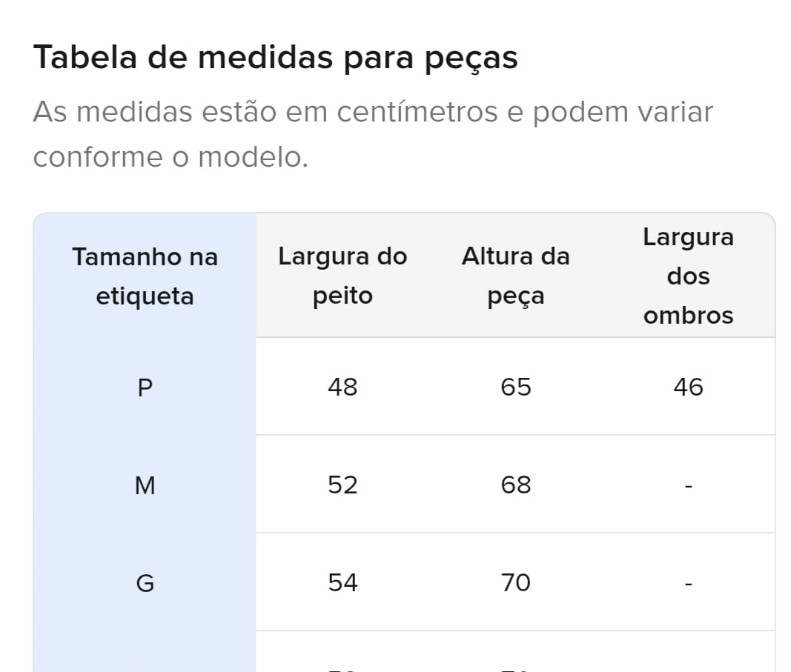Select the 'Altura da peça' column header
This screenshot has width=791, height=672.
point(515,276)
